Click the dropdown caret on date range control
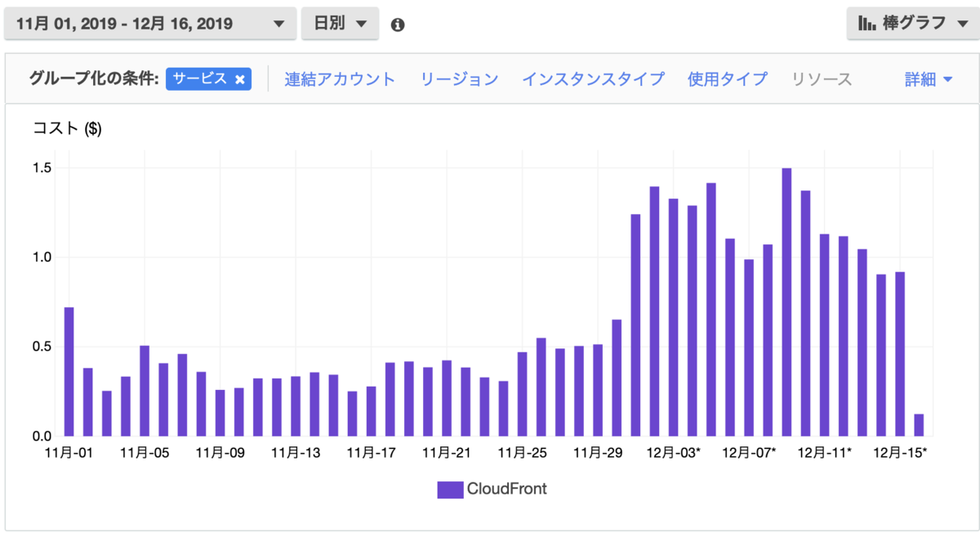Viewport: 980px width, 537px height. tap(281, 24)
